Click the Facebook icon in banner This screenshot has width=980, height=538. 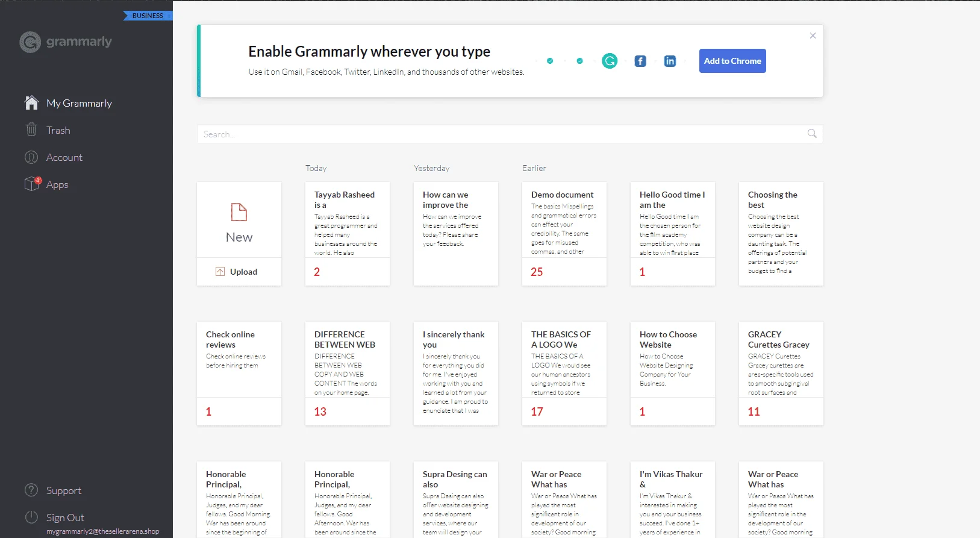click(640, 61)
